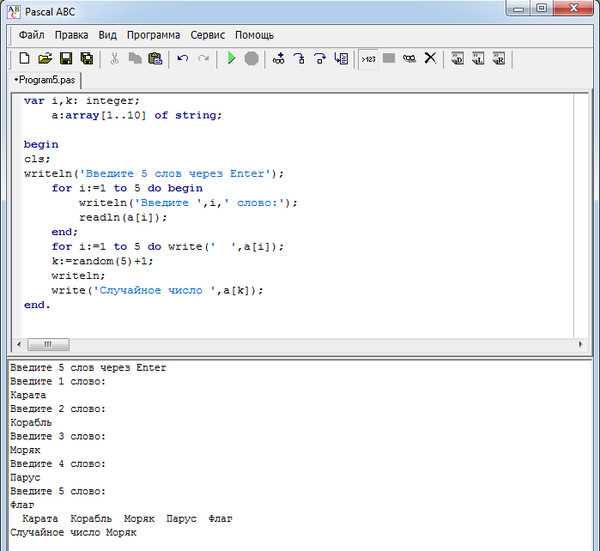Toggle the >123 output window button
Viewport: 600px width, 551px height.
click(368, 59)
